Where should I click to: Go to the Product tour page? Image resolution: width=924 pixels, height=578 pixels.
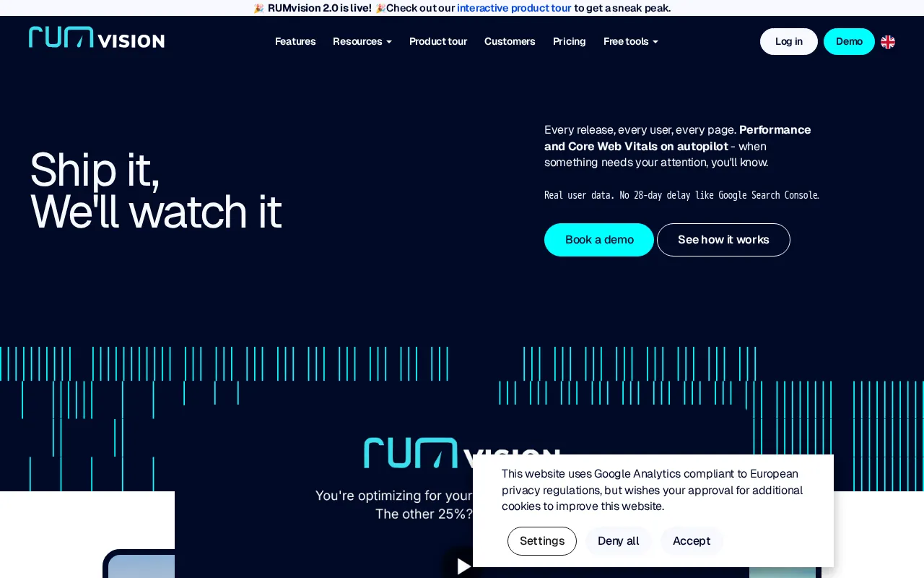(438, 41)
